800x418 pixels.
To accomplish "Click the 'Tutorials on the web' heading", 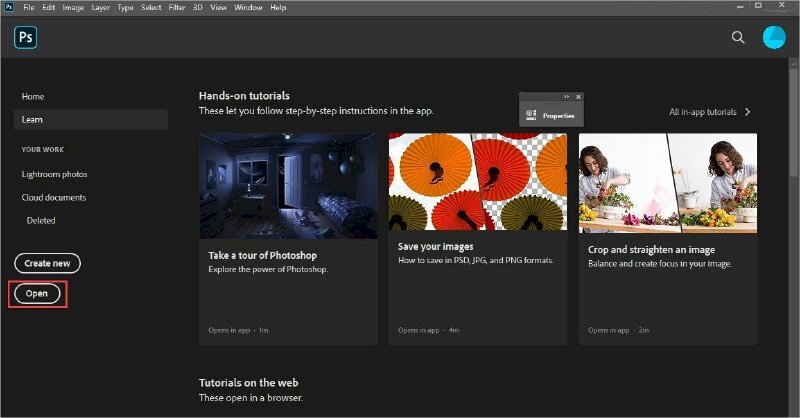I will pyautogui.click(x=248, y=383).
